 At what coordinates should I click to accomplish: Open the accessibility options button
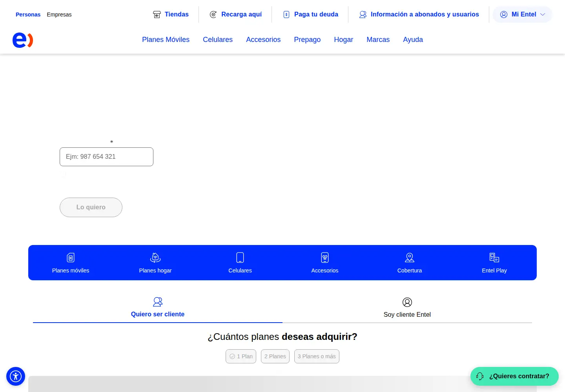tap(16, 376)
